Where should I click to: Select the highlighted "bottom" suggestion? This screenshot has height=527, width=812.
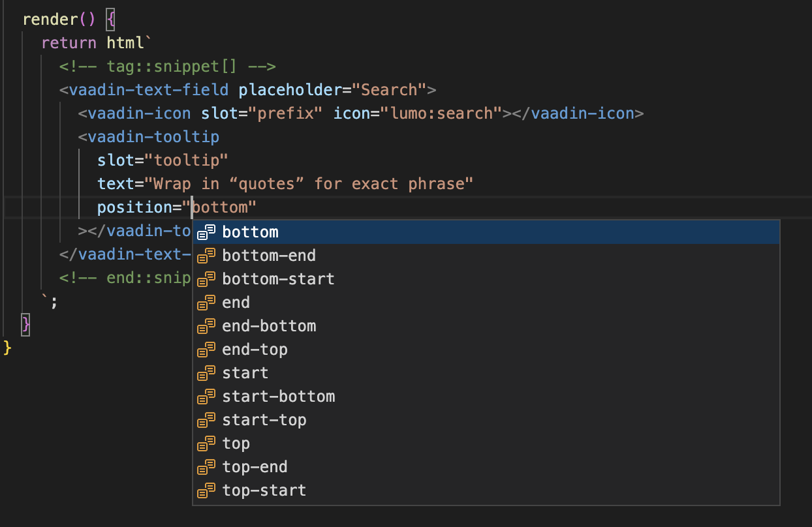click(249, 232)
